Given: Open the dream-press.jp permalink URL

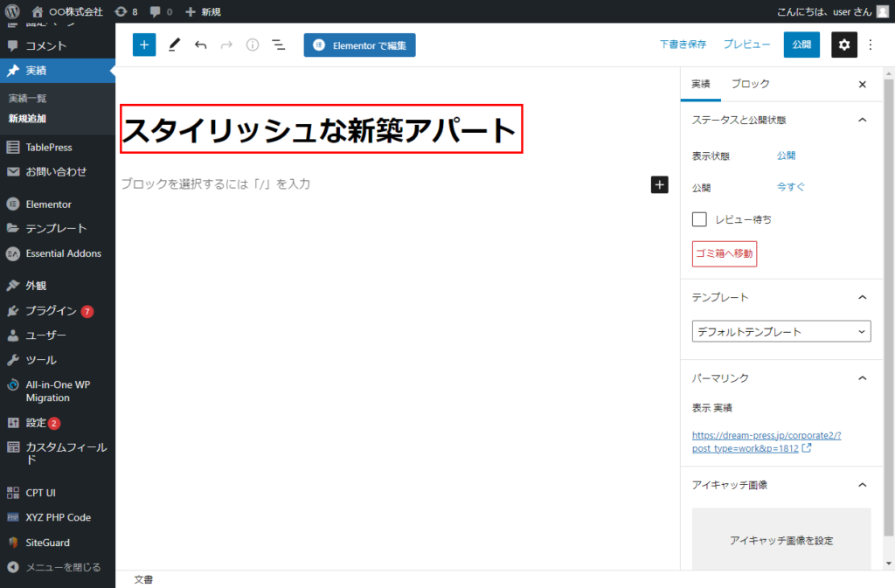Looking at the screenshot, I should click(x=765, y=441).
